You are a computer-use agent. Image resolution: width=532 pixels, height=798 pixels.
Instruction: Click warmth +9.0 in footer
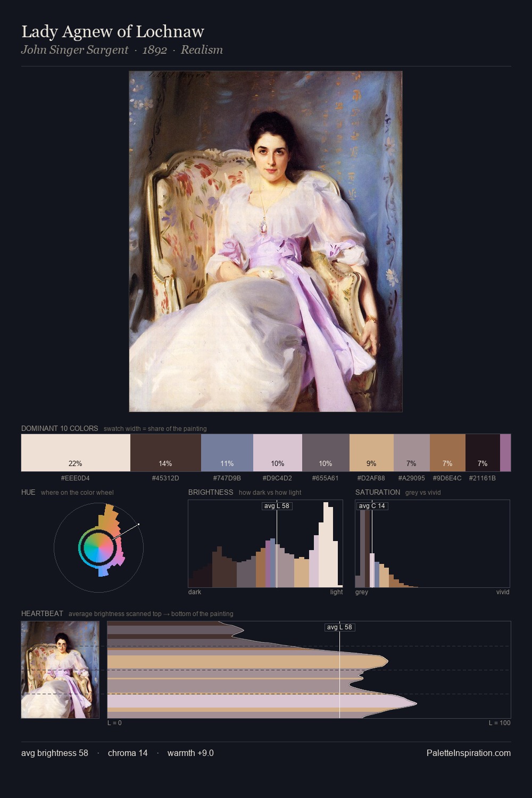click(x=190, y=753)
